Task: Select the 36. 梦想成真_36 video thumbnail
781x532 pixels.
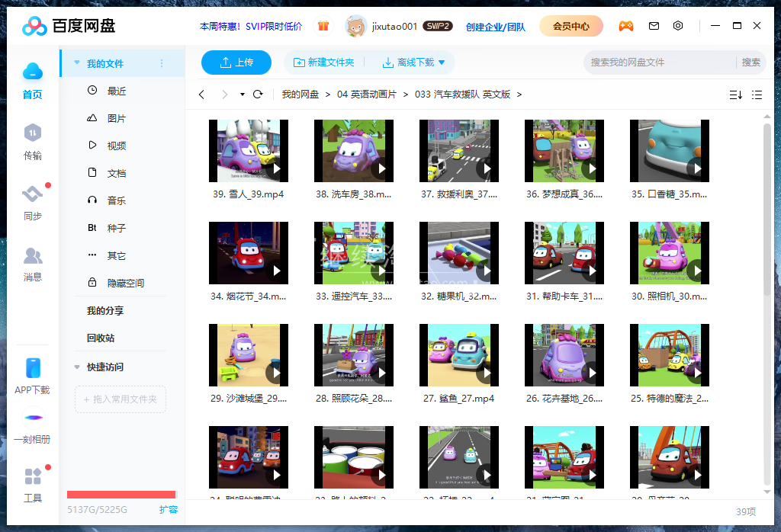Action: tap(564, 151)
